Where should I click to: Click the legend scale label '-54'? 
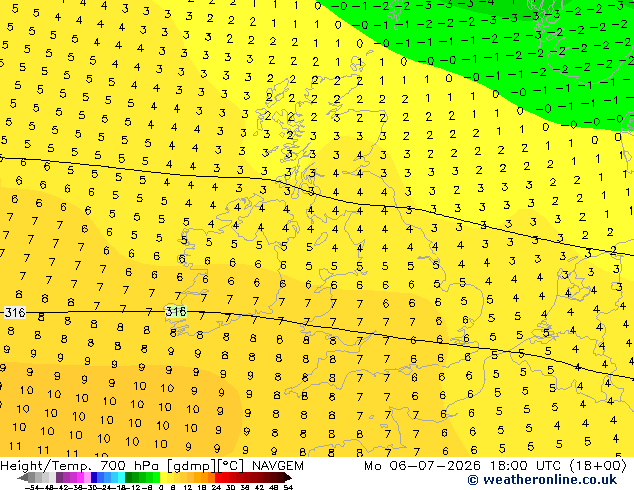[x=32, y=487]
